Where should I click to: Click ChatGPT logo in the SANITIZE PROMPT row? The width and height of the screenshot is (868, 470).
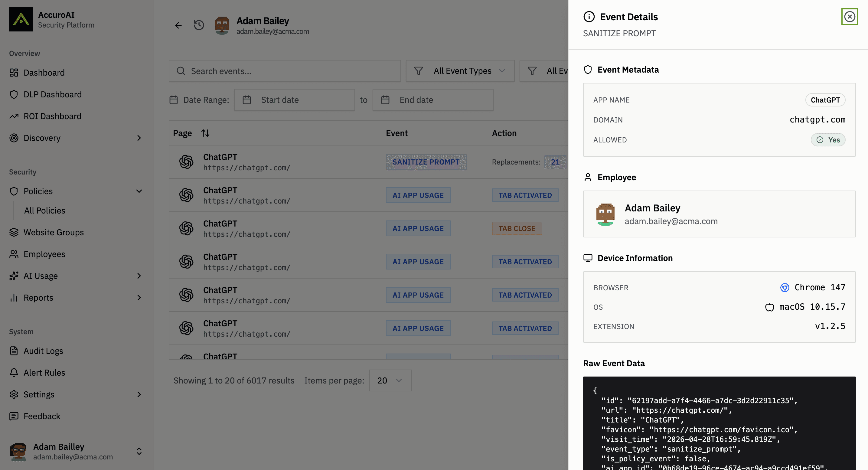(x=186, y=162)
